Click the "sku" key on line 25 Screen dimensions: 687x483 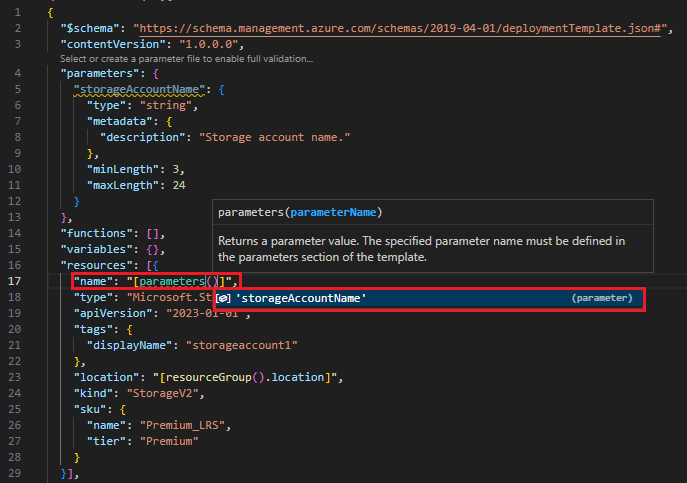tap(90, 409)
